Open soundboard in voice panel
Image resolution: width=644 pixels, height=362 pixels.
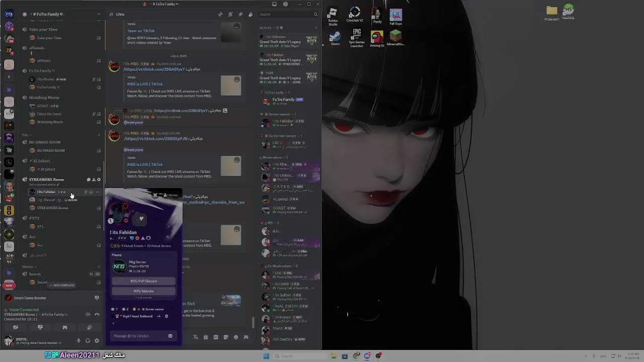[90, 327]
